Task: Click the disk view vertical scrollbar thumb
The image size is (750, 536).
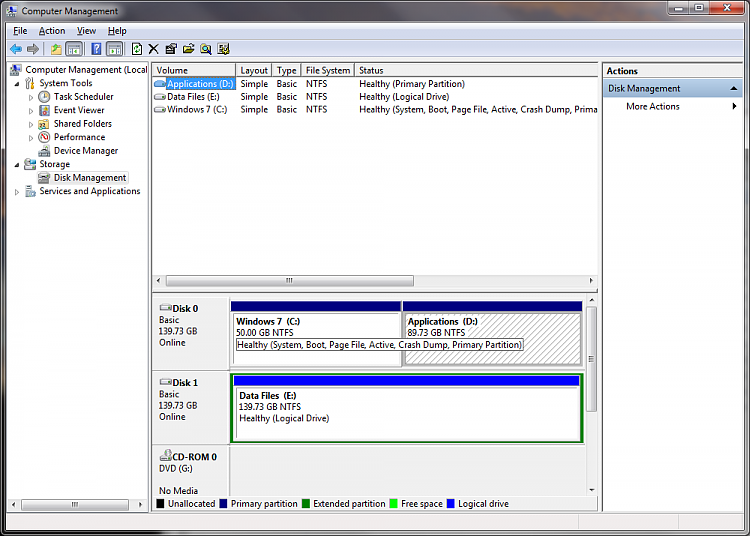Action: (x=591, y=359)
